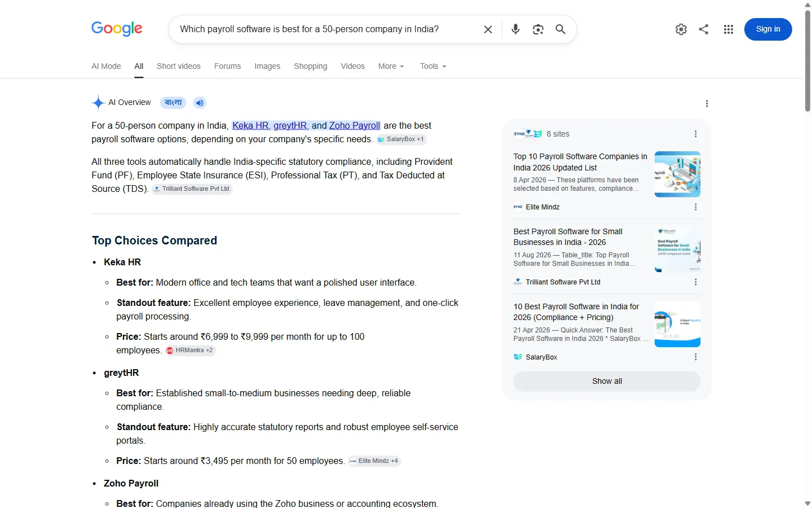Select the All results tab
812x508 pixels.
139,66
